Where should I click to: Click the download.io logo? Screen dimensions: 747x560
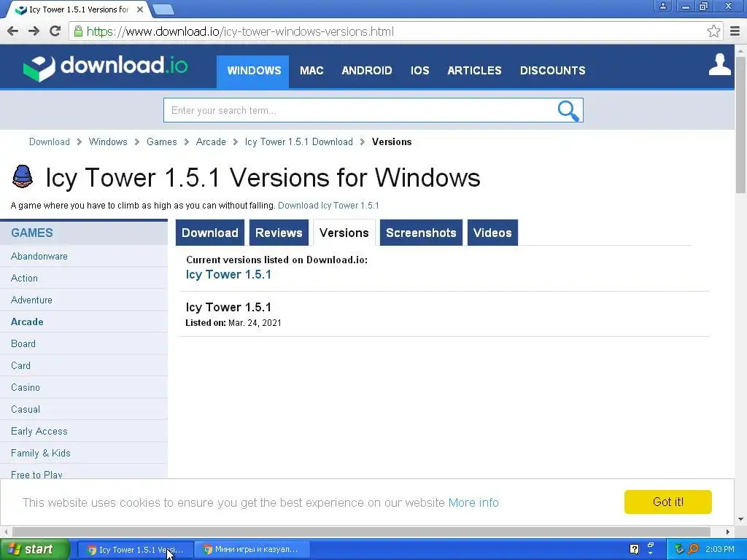point(105,68)
